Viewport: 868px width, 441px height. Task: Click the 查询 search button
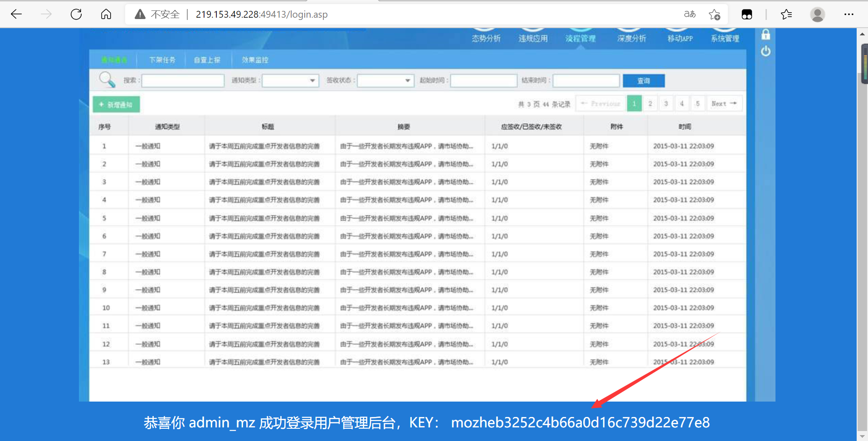click(644, 80)
